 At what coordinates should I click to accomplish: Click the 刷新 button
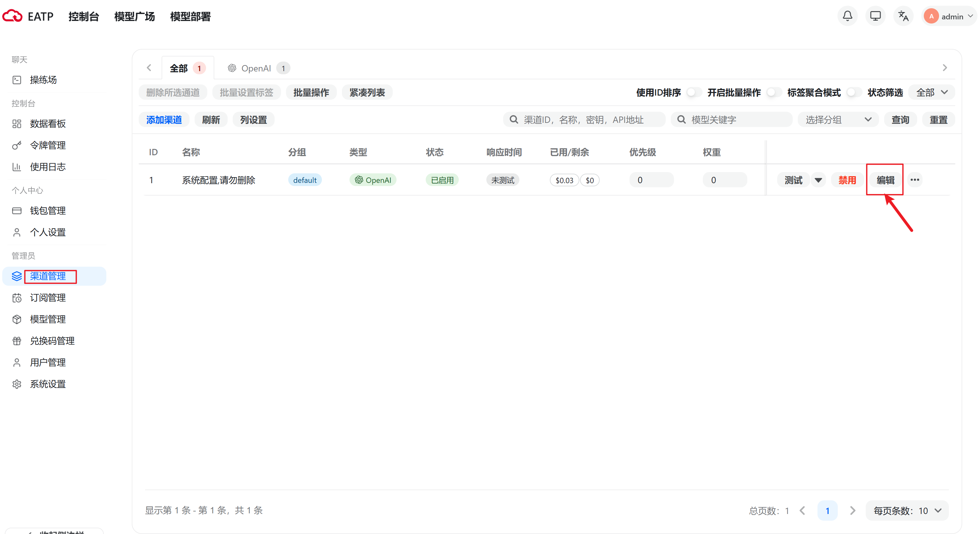pos(211,120)
